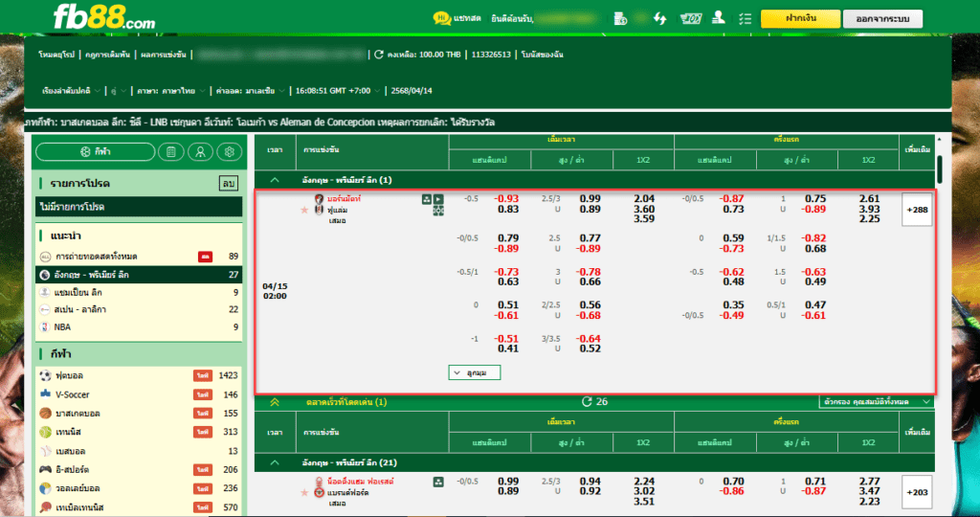Open the coins stack wallet icon

[620, 19]
